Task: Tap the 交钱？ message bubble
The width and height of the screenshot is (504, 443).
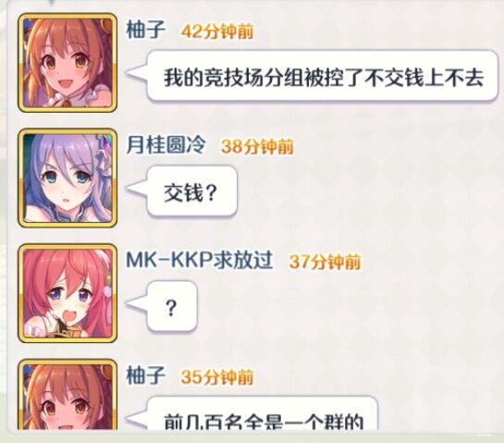Action: tap(192, 191)
